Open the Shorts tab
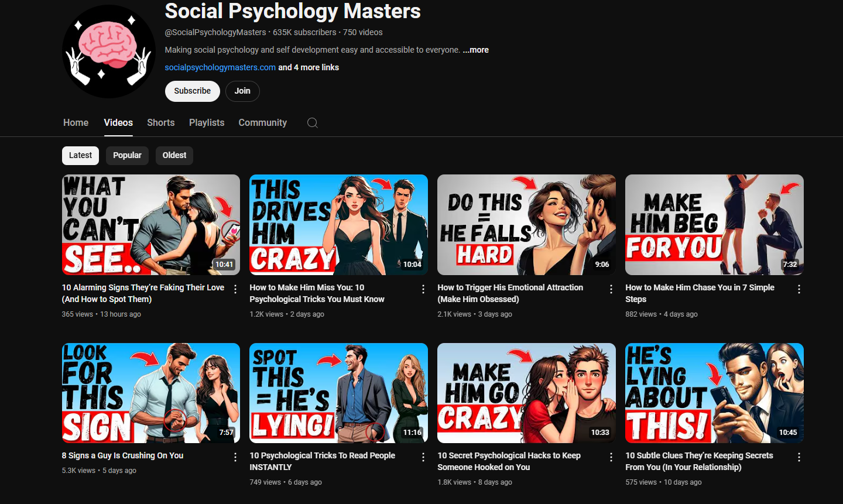Image resolution: width=843 pixels, height=504 pixels. point(161,123)
